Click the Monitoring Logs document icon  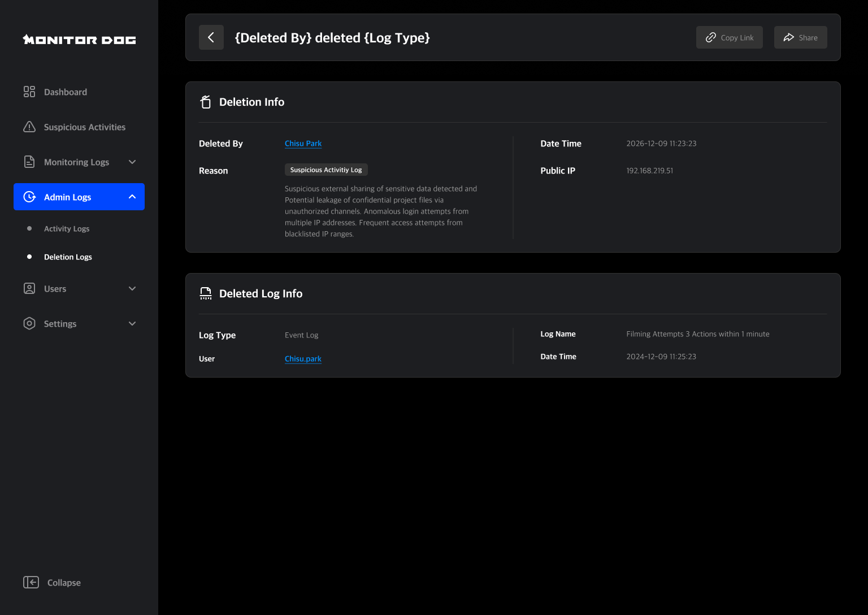coord(29,162)
